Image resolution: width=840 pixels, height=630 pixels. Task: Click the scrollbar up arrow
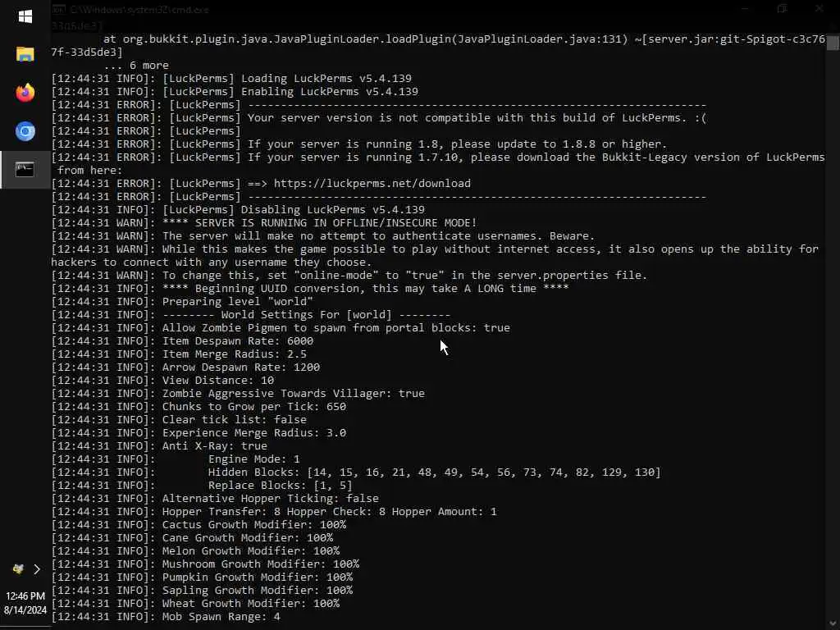[x=833, y=26]
